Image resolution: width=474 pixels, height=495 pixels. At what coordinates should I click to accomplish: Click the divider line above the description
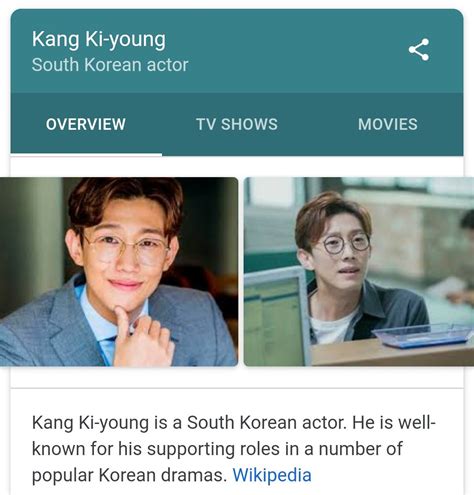(237, 388)
